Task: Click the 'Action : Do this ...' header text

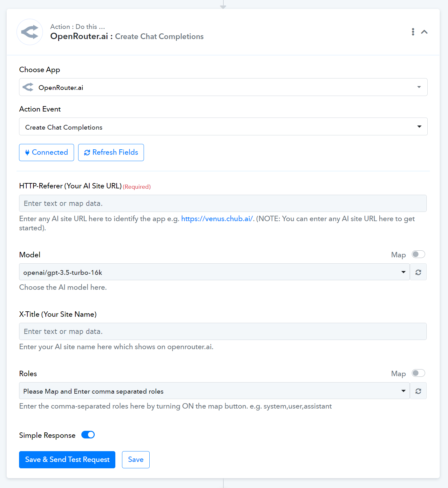Action: coord(78,27)
